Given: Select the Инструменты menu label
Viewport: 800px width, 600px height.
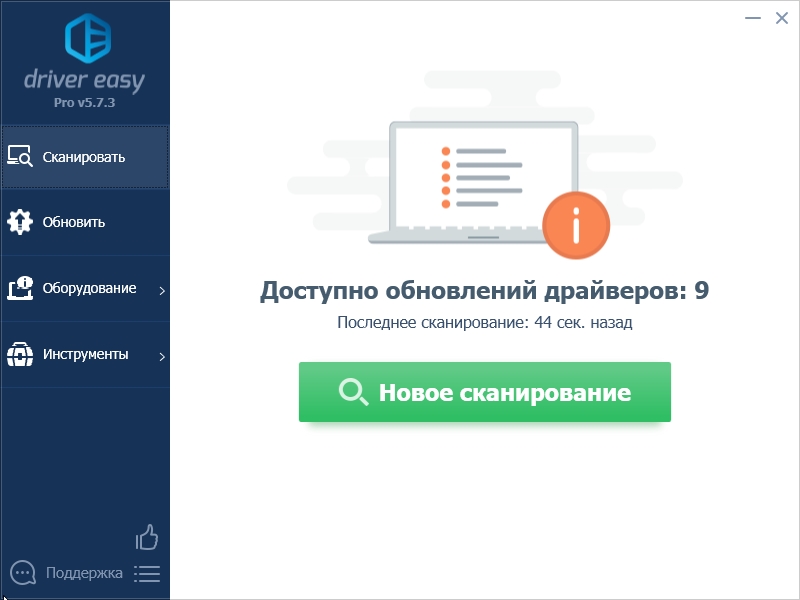Looking at the screenshot, I should [x=86, y=354].
